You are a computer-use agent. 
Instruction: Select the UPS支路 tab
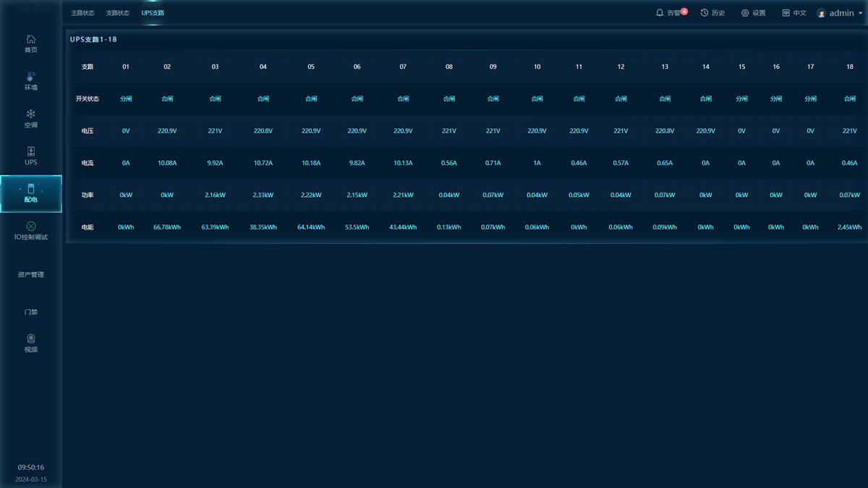[x=153, y=13]
